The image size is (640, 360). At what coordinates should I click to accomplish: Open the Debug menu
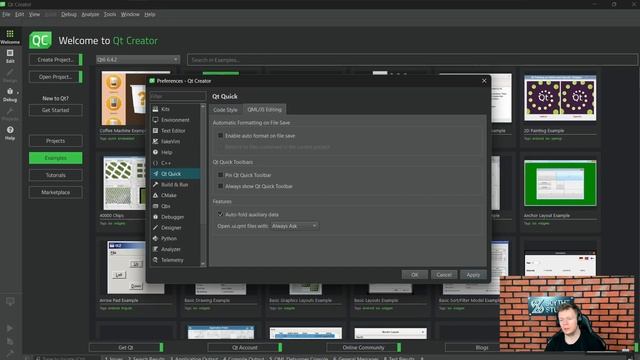69,14
